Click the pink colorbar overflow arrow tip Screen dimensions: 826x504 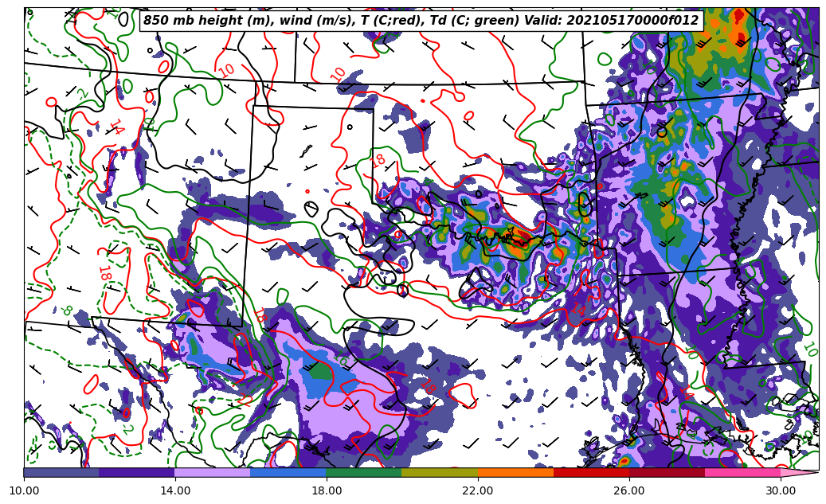pyautogui.click(x=800, y=472)
